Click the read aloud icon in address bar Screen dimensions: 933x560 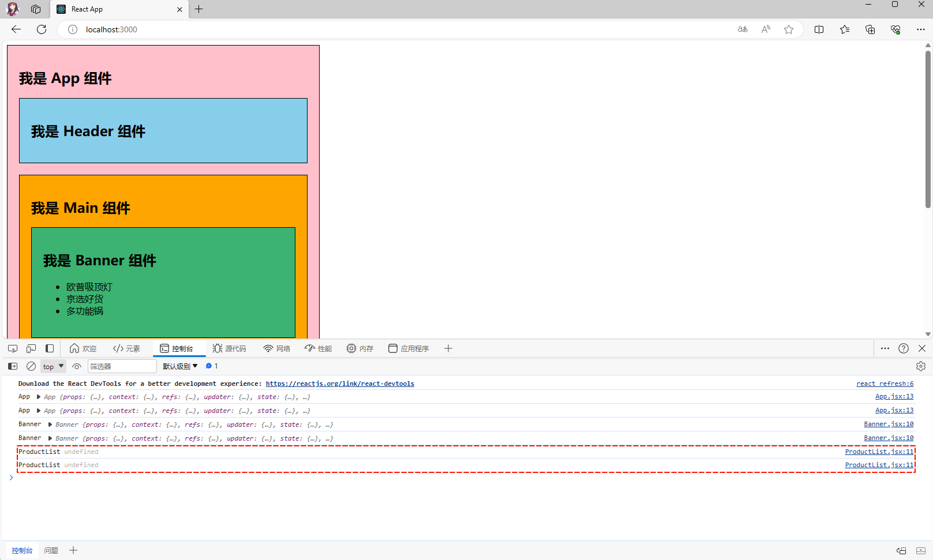[x=766, y=29]
